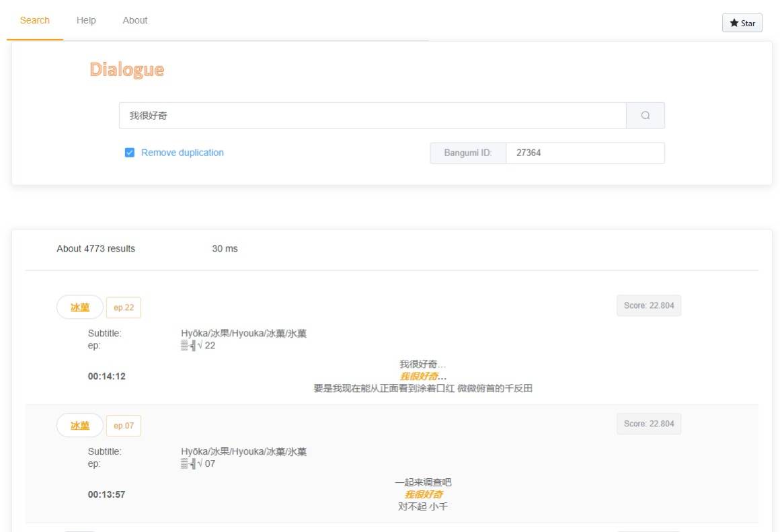The image size is (780, 532).
Task: Click the Remove duplication label text
Action: 182,153
